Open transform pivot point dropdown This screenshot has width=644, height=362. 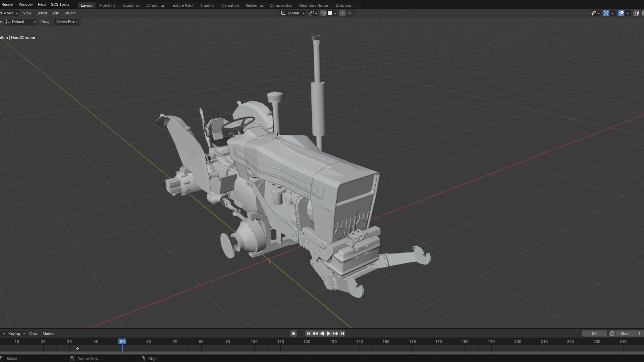313,13
